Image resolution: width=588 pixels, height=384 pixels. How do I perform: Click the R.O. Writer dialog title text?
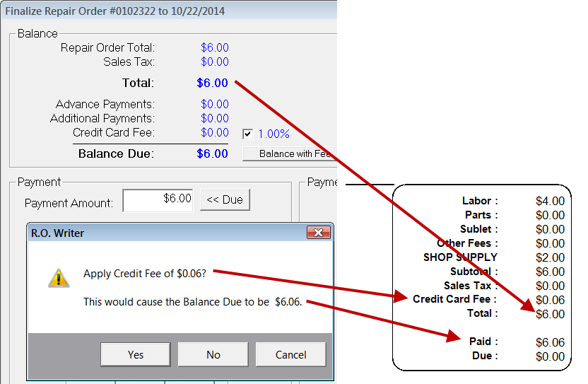(58, 233)
